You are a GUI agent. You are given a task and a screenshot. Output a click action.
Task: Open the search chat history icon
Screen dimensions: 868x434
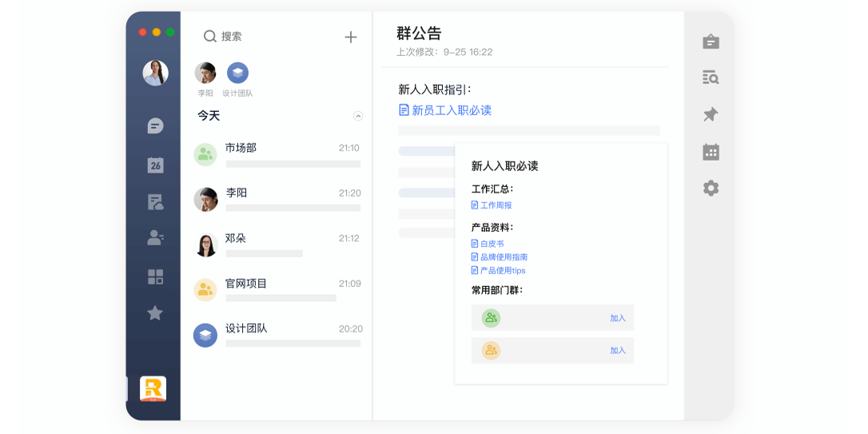point(711,78)
